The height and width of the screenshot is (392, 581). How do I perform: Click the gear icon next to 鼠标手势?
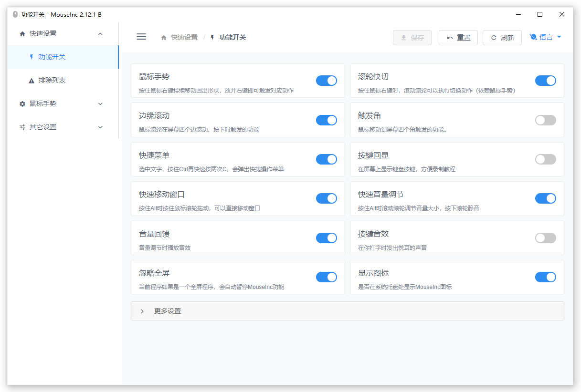coord(22,103)
